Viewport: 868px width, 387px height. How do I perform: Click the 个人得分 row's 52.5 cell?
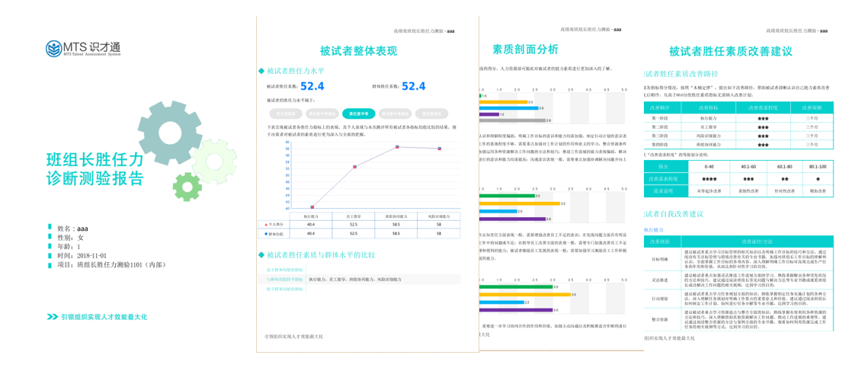354,225
